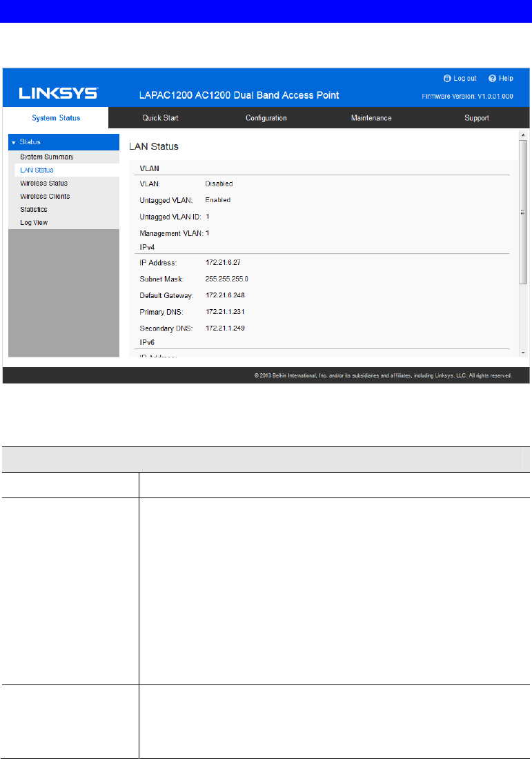Click the Log out lock icon
Viewport: 532px width, 759px height.
pos(447,79)
